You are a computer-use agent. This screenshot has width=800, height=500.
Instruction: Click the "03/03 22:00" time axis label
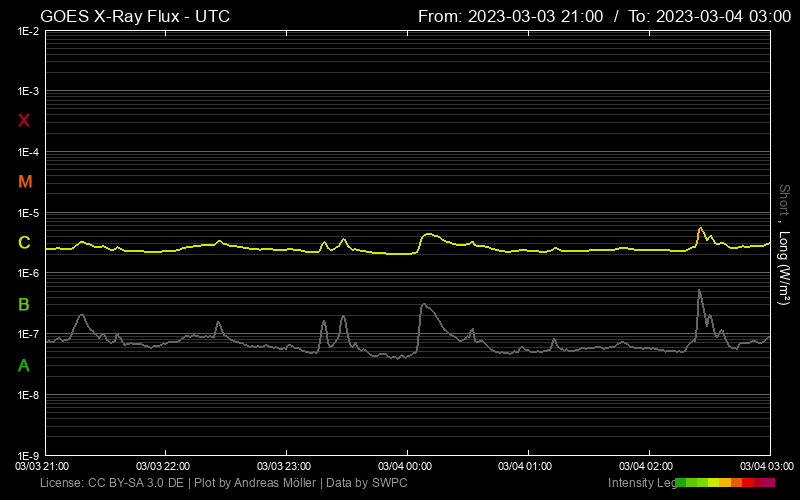(x=163, y=466)
